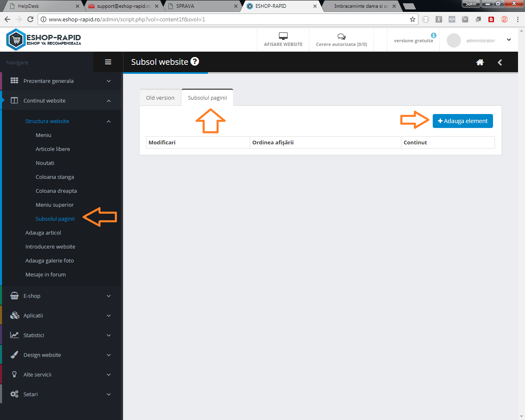Viewport: 525px width, 420px height.
Task: Open Meniu in sidebar
Action: click(43, 135)
